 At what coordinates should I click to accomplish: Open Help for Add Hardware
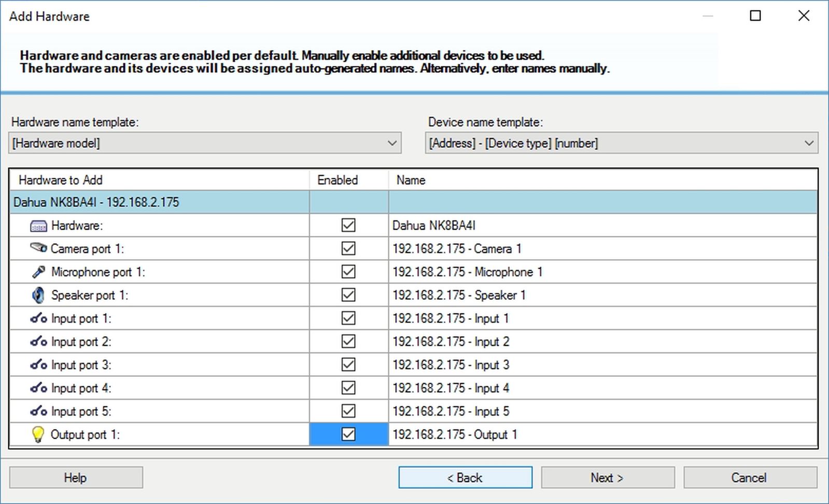tap(76, 478)
